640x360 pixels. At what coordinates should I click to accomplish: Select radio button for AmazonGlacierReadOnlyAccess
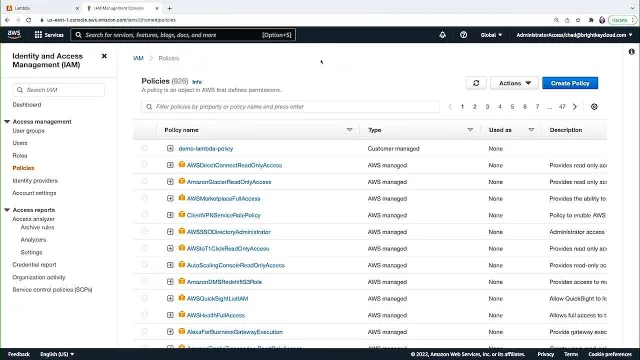point(144,181)
